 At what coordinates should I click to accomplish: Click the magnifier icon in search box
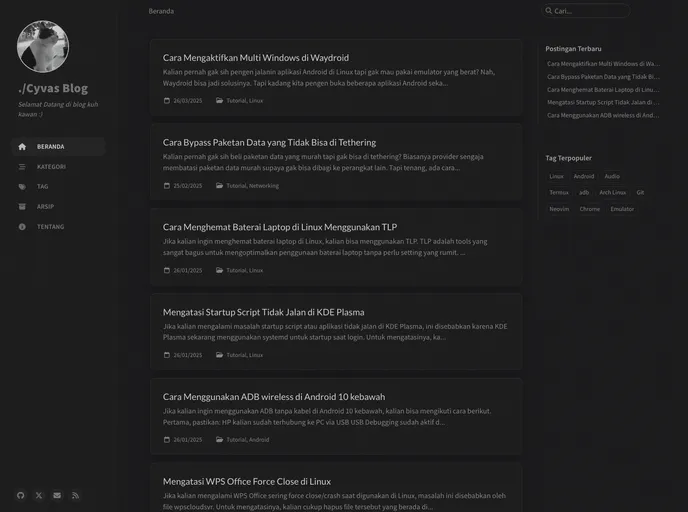pos(548,11)
